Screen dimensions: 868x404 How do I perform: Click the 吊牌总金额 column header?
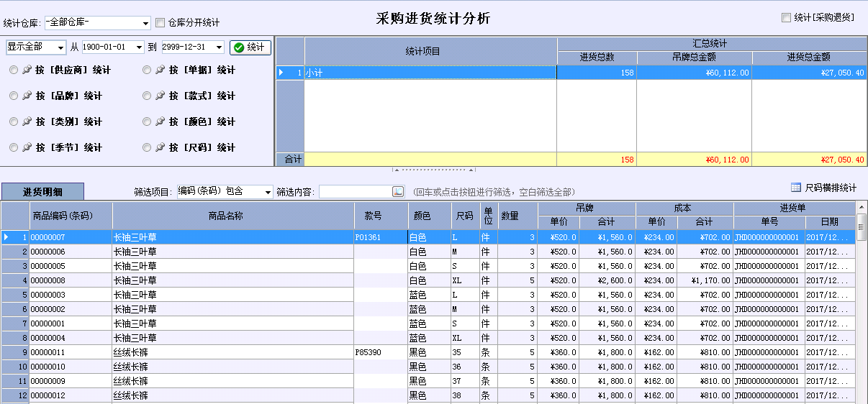pos(695,58)
